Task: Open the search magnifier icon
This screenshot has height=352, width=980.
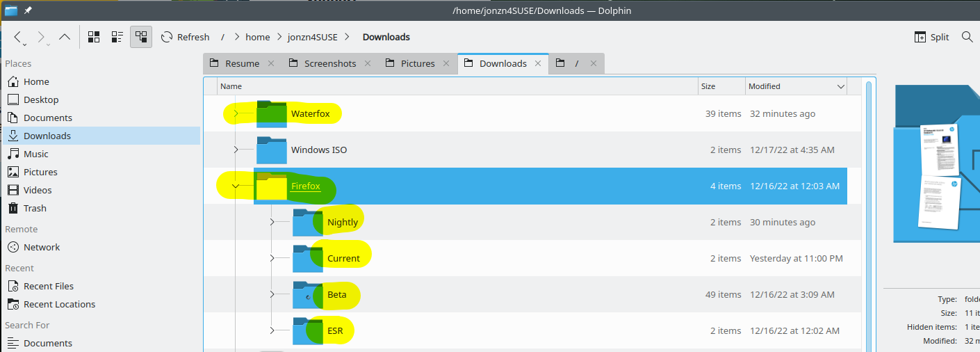Action: (x=967, y=37)
